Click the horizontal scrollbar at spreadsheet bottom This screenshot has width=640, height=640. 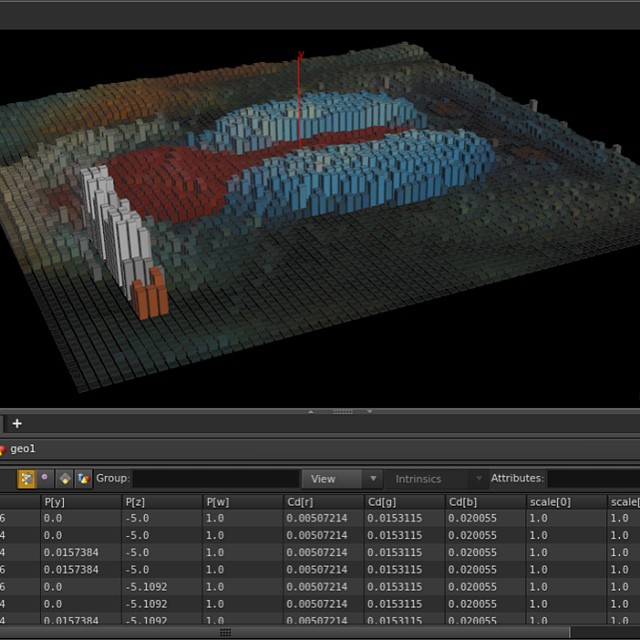[226, 632]
